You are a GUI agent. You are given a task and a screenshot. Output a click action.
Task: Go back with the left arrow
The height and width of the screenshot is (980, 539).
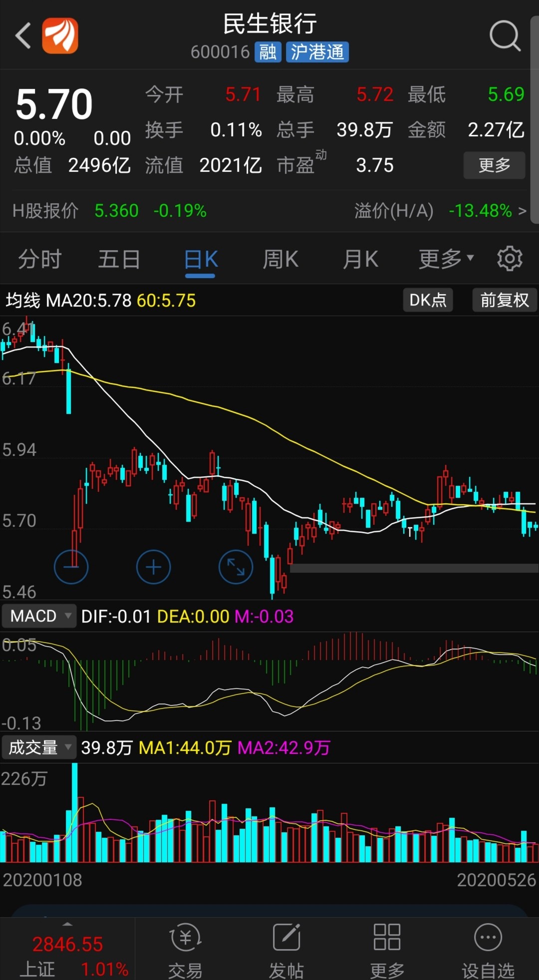(x=23, y=36)
